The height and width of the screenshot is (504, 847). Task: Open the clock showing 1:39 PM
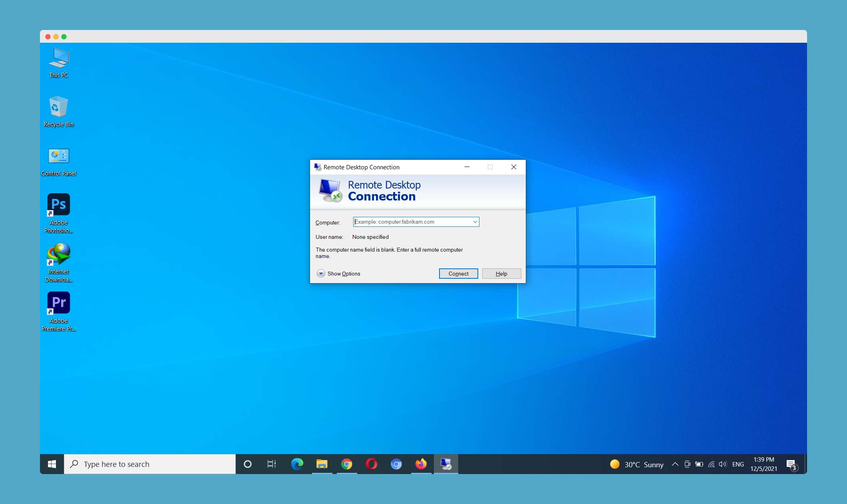764,464
